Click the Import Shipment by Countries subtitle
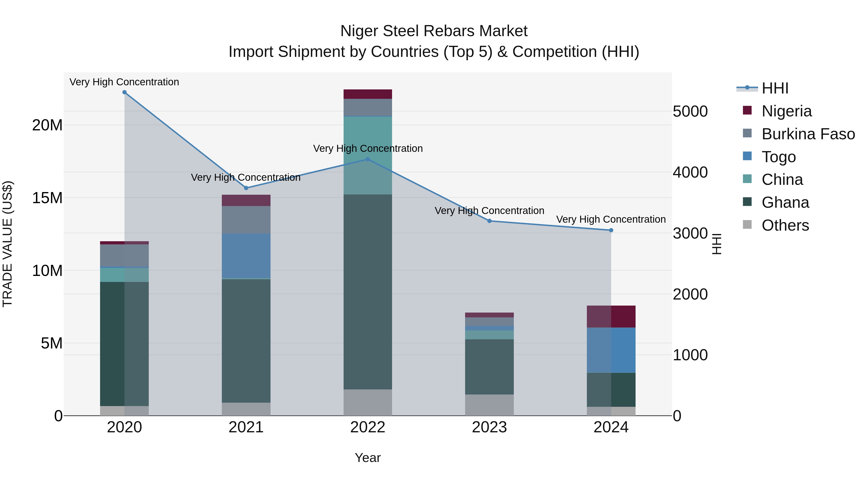This screenshot has height=488, width=868. (x=434, y=52)
